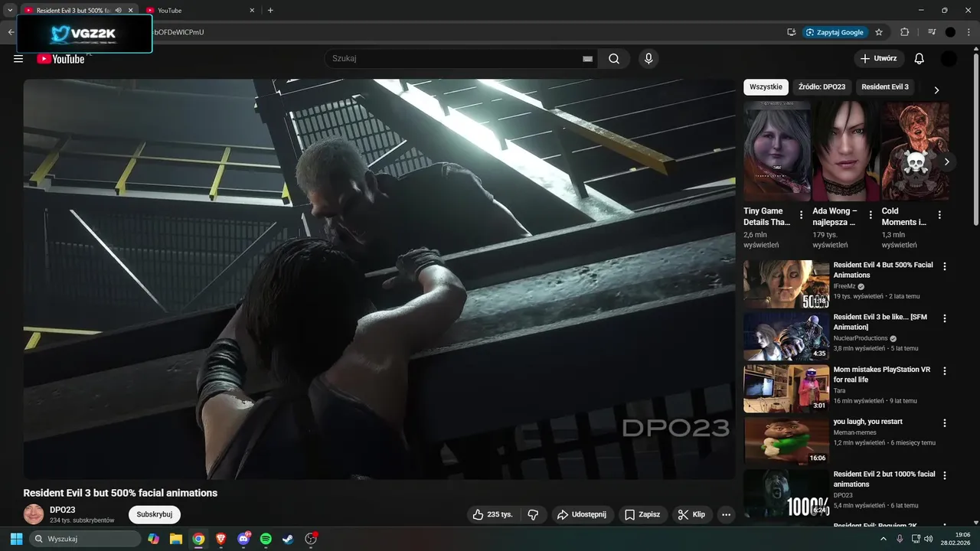The width and height of the screenshot is (980, 551).
Task: Switch to the second YouTube browser tab
Action: (x=199, y=10)
